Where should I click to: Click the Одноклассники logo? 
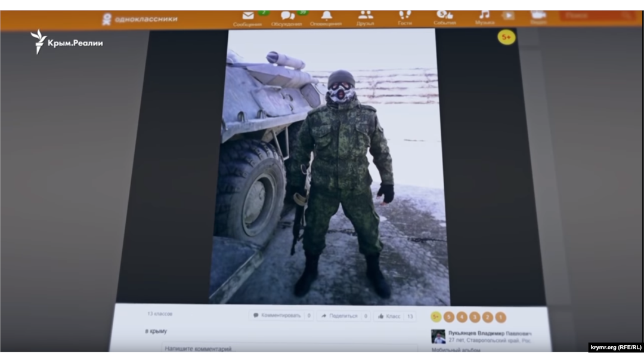(x=140, y=19)
